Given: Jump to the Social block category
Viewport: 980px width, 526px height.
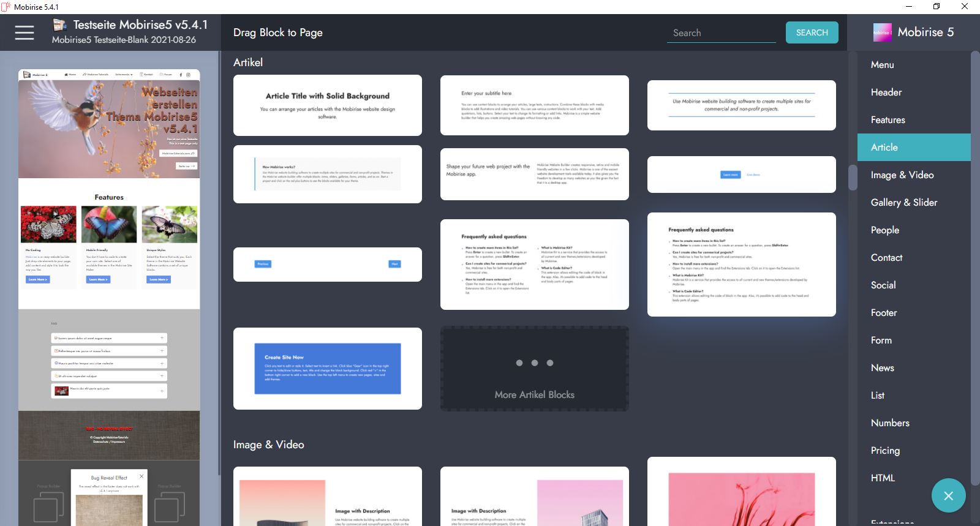Looking at the screenshot, I should [x=914, y=285].
